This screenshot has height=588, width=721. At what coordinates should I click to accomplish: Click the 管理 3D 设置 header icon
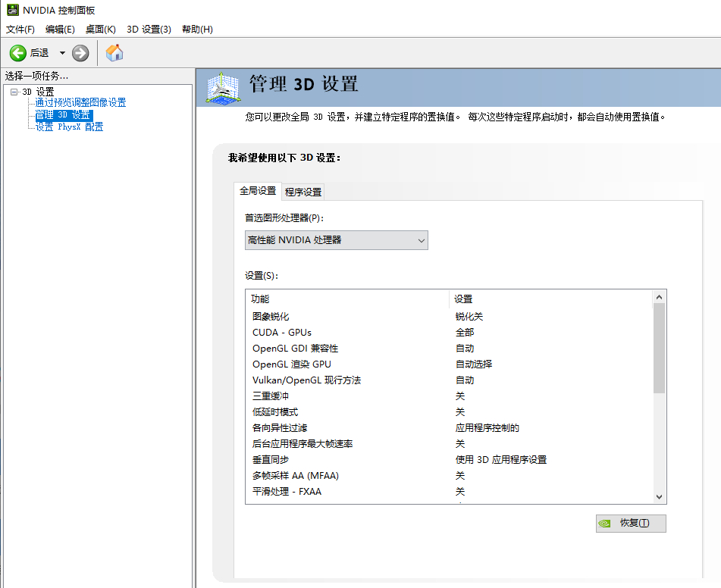(223, 87)
